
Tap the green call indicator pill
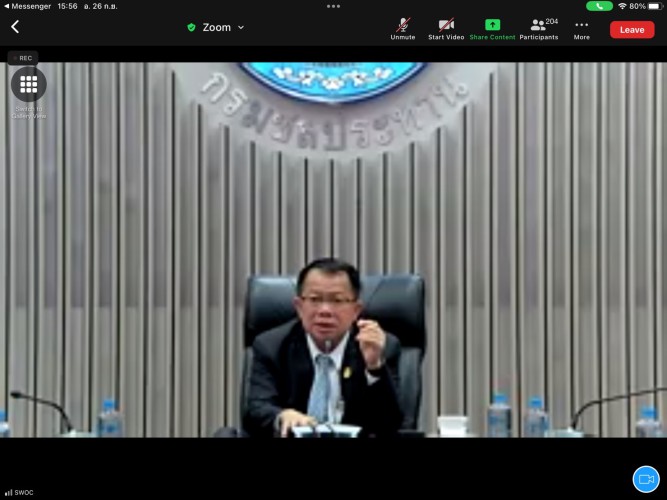599,6
